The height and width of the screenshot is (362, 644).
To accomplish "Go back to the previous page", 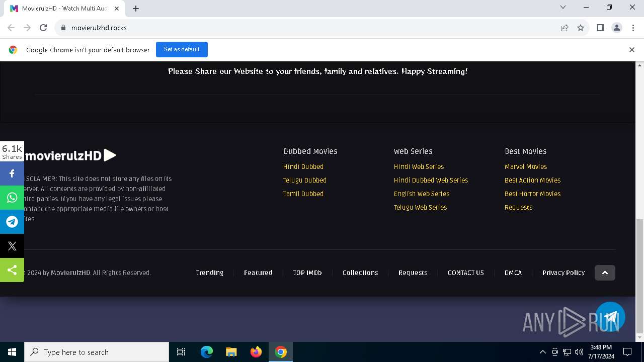I will pyautogui.click(x=11, y=28).
